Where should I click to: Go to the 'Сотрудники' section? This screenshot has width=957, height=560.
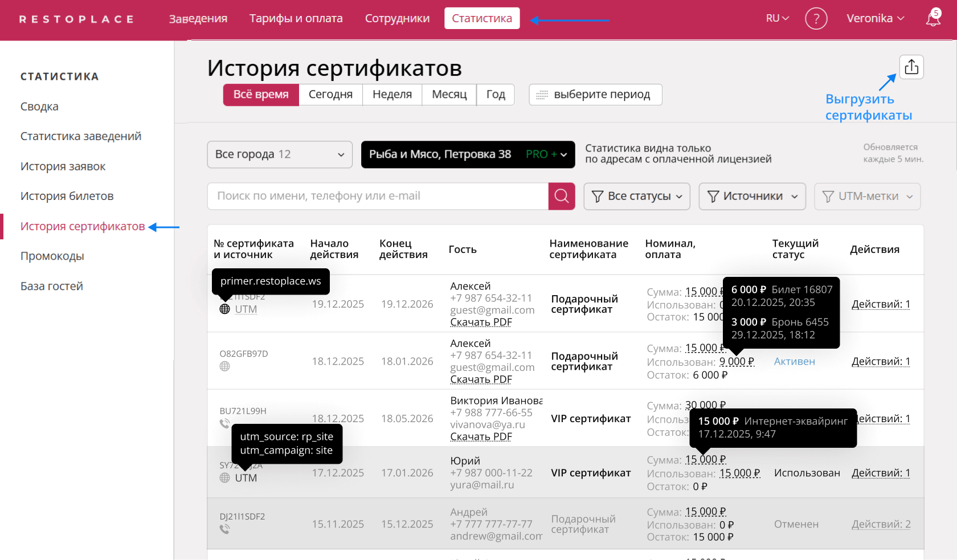pos(397,18)
